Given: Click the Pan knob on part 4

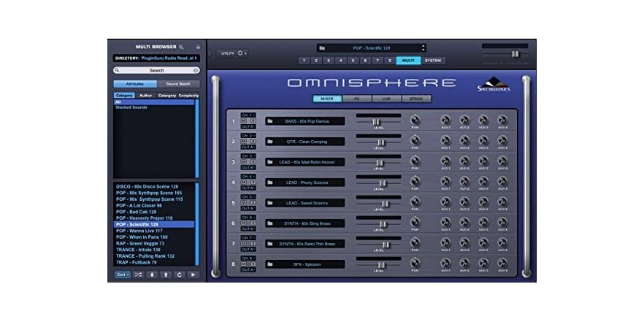Looking at the screenshot, I should pyautogui.click(x=415, y=182).
